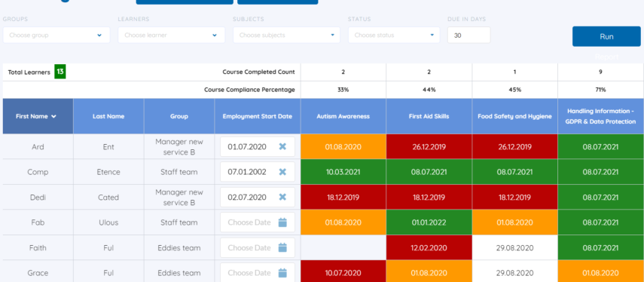
Task: Click Faith's First Aid cell 12.02.2020
Action: (x=429, y=248)
